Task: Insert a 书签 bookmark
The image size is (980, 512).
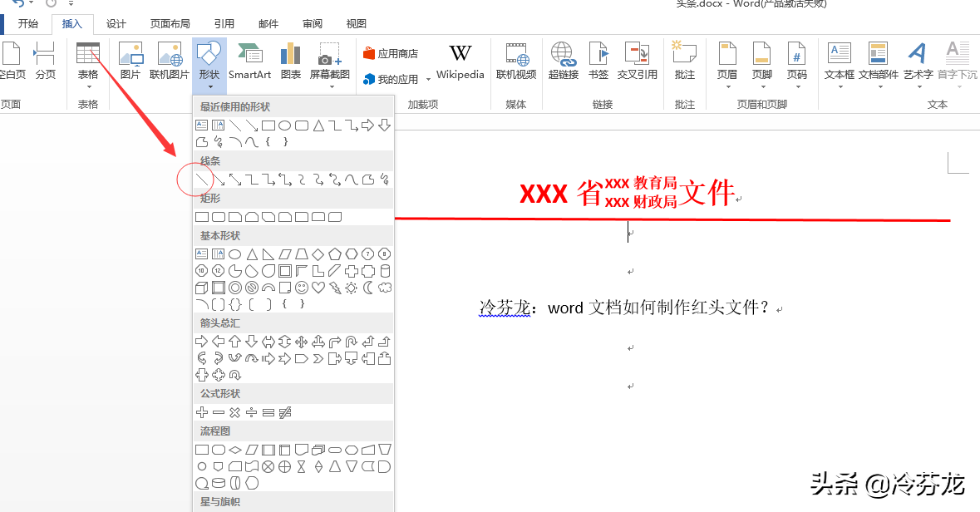Action: (598, 62)
